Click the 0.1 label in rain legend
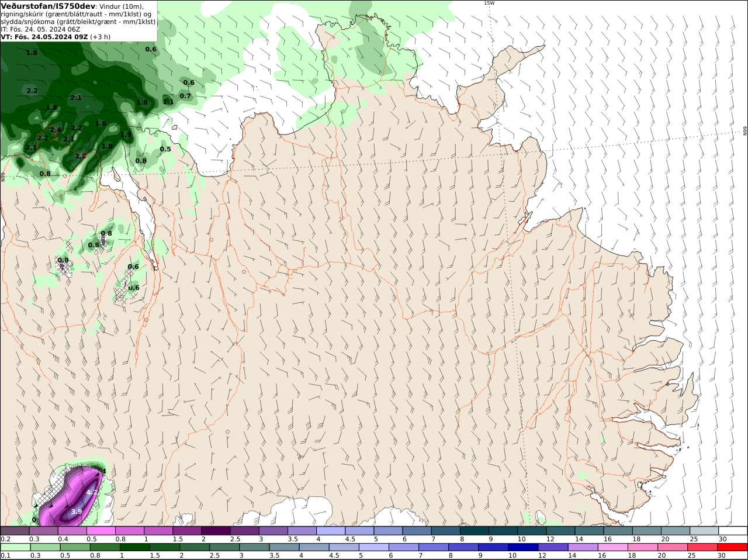Viewport: 748px width, 560px height. pyautogui.click(x=6, y=555)
